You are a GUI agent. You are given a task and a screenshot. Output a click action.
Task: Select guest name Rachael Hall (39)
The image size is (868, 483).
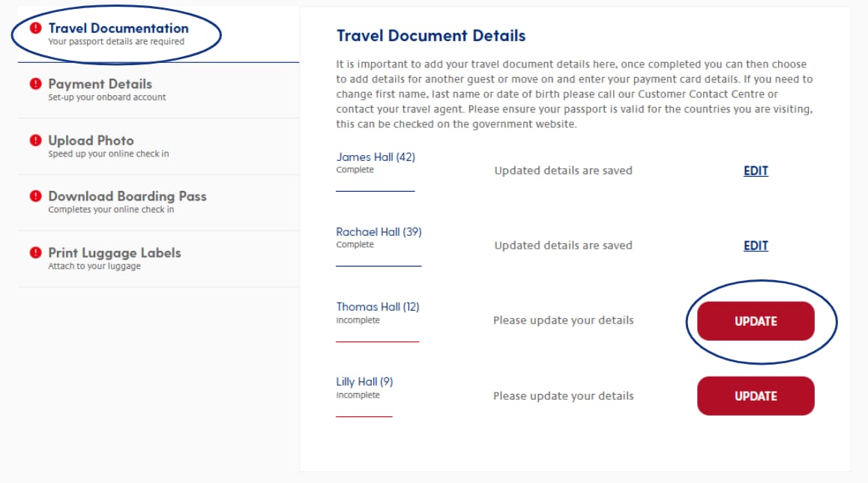tap(379, 232)
